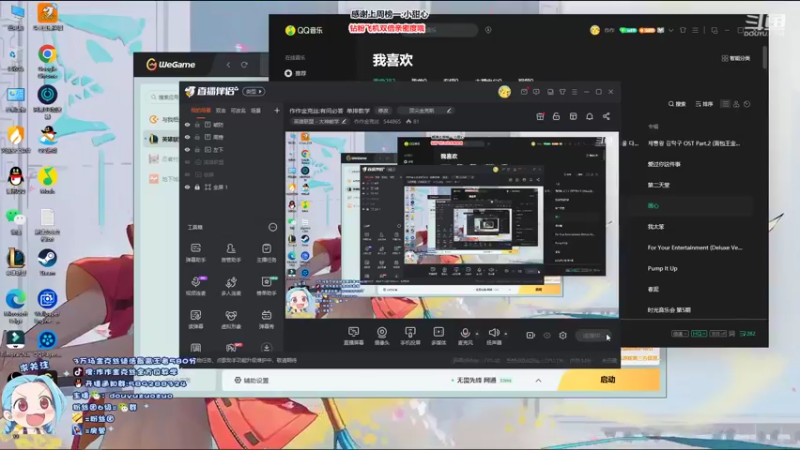Click the refresh icon in WeGame header
The image size is (800, 450).
pyautogui.click(x=244, y=65)
